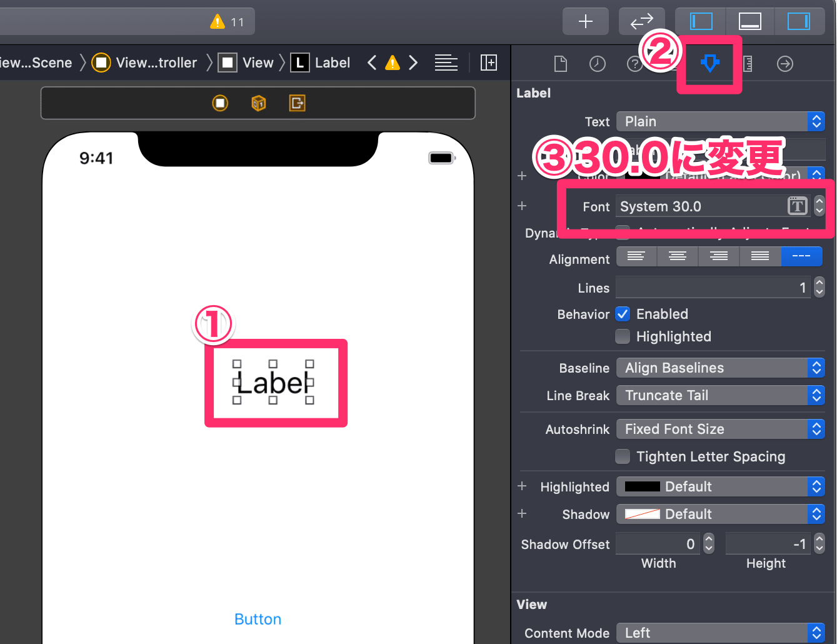Open the Baseline dropdown showing Align Baselines
The width and height of the screenshot is (837, 644).
point(721,368)
